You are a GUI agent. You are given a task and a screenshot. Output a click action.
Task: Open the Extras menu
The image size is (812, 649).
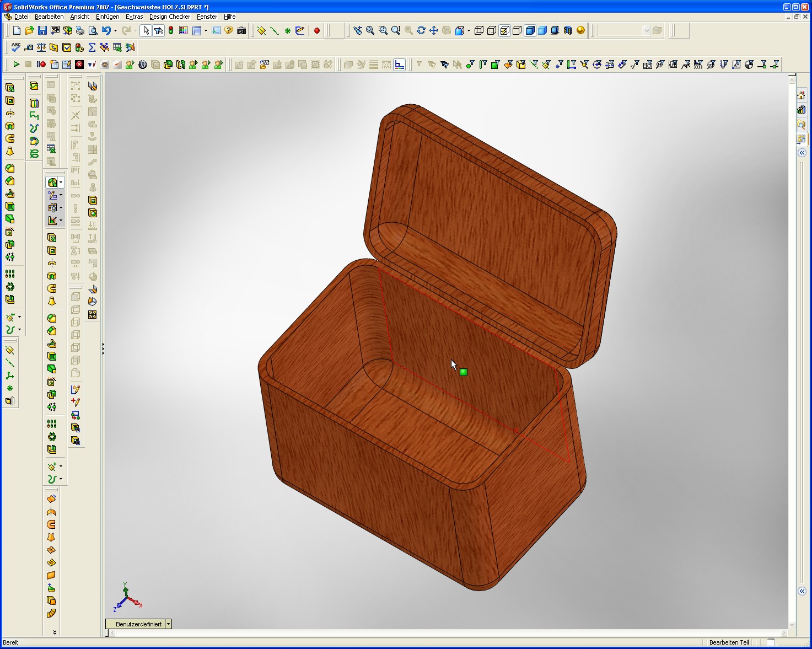(x=134, y=17)
